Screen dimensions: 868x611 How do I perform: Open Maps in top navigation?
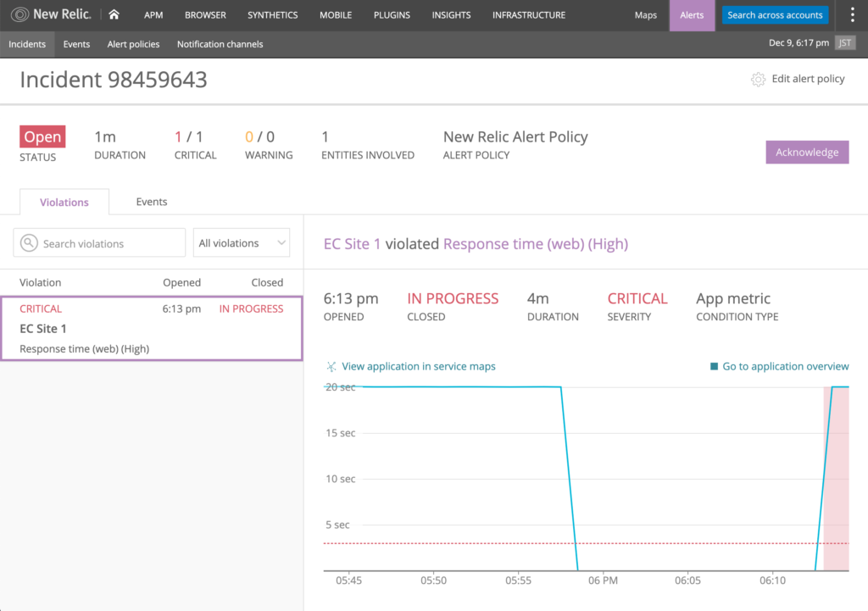point(645,15)
